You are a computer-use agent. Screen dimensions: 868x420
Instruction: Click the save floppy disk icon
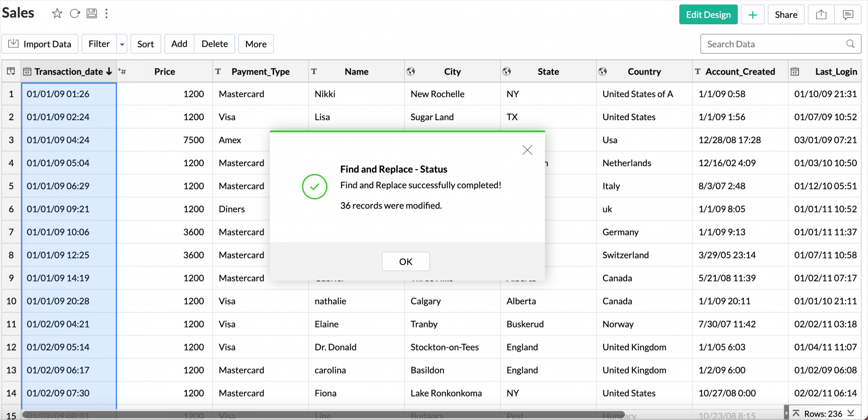coord(92,13)
